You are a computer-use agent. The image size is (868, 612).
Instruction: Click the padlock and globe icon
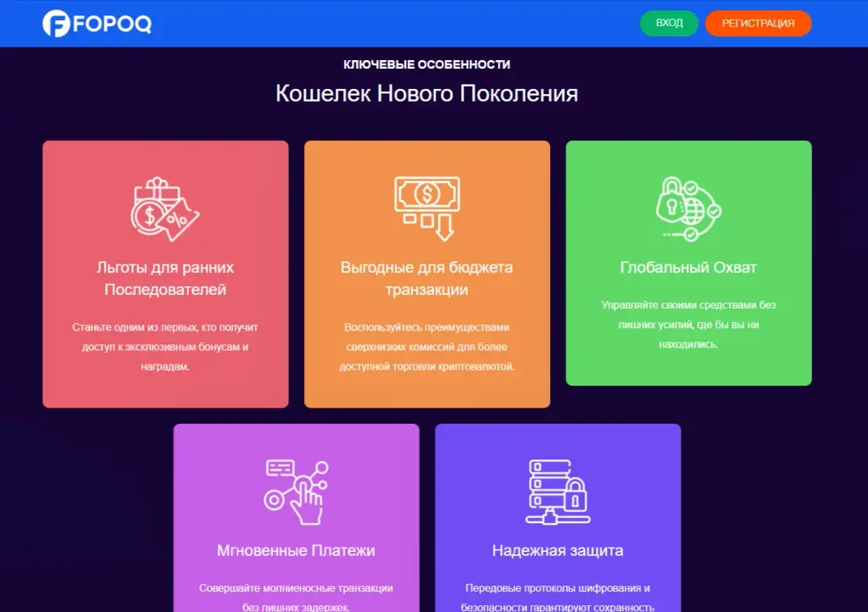coord(688,209)
